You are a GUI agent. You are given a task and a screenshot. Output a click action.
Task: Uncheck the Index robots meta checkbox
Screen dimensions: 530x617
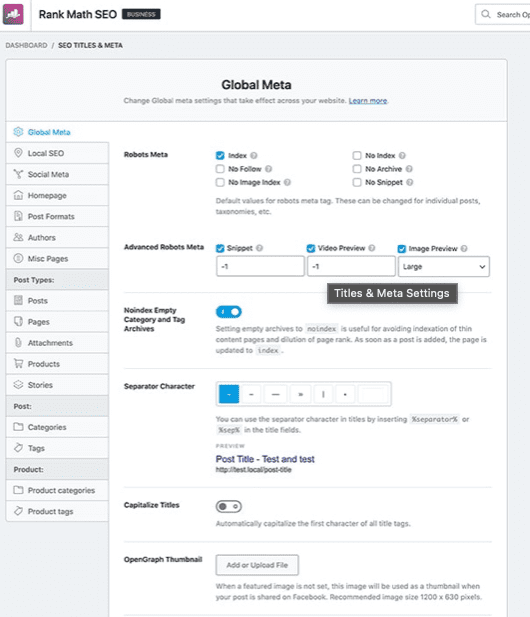220,155
